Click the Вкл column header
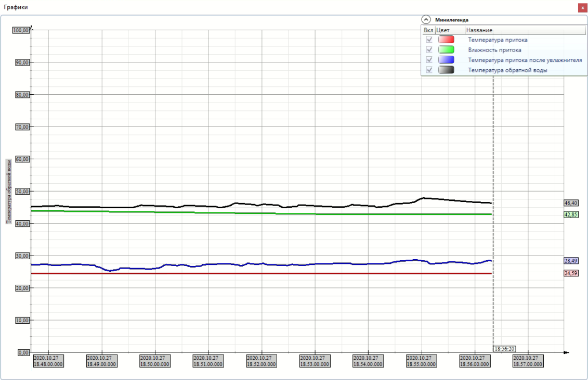The width and height of the screenshot is (588, 380). coord(428,30)
